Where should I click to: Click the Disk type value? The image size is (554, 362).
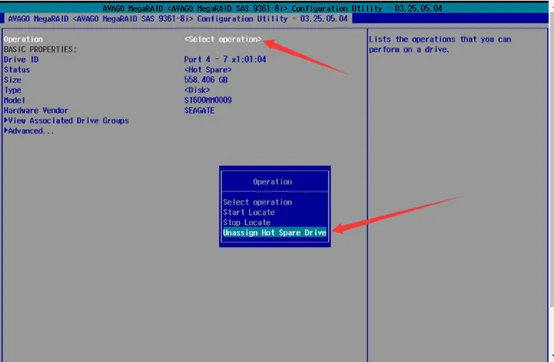[x=197, y=90]
